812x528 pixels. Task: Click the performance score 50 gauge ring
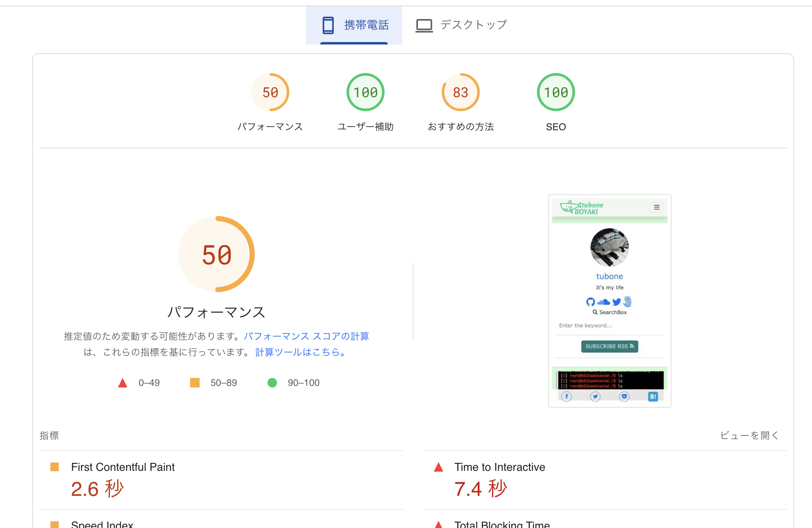click(x=216, y=254)
